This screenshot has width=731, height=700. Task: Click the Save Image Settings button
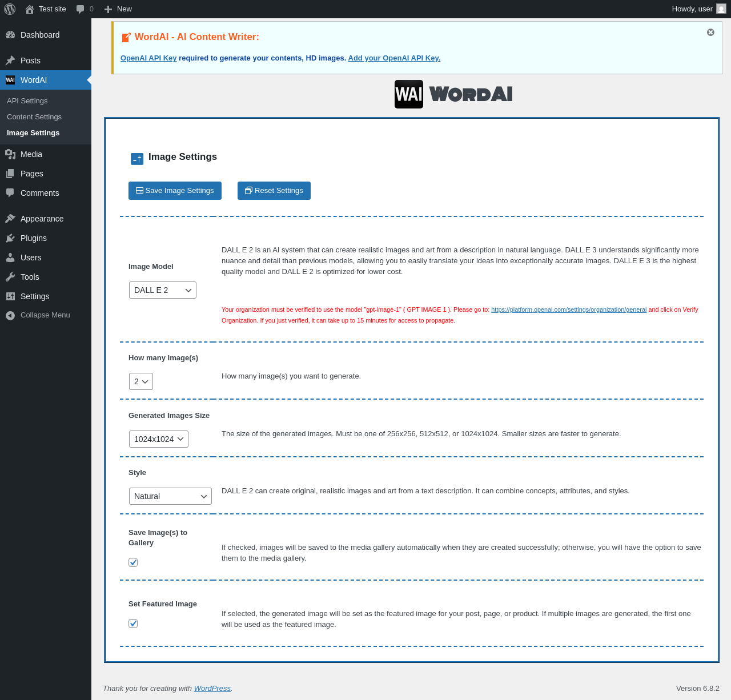(x=175, y=191)
